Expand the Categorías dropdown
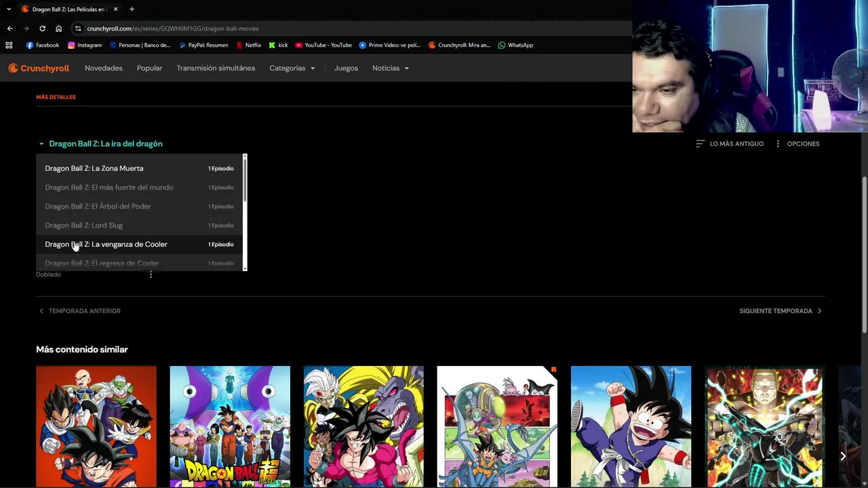Viewport: 868px width, 488px height. coord(292,68)
